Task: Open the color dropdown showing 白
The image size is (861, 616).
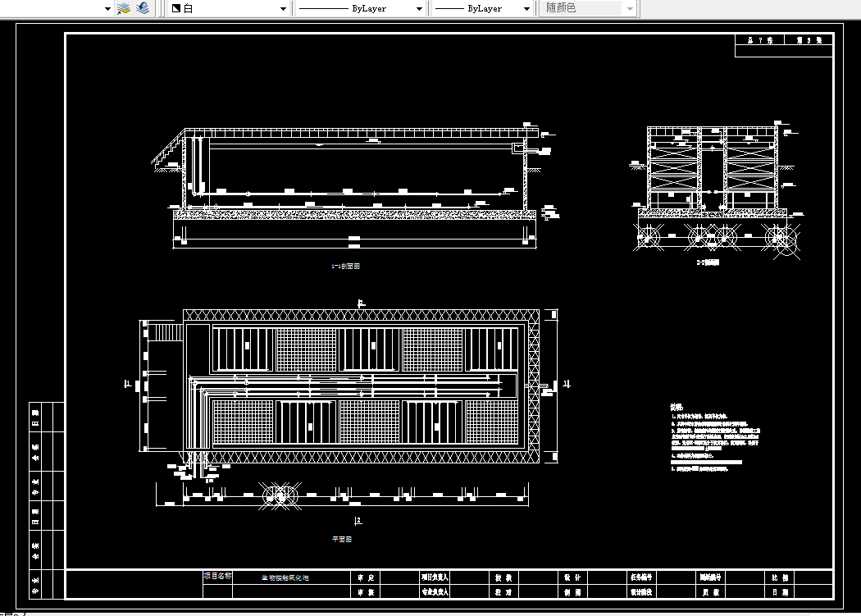Action: coord(229,9)
